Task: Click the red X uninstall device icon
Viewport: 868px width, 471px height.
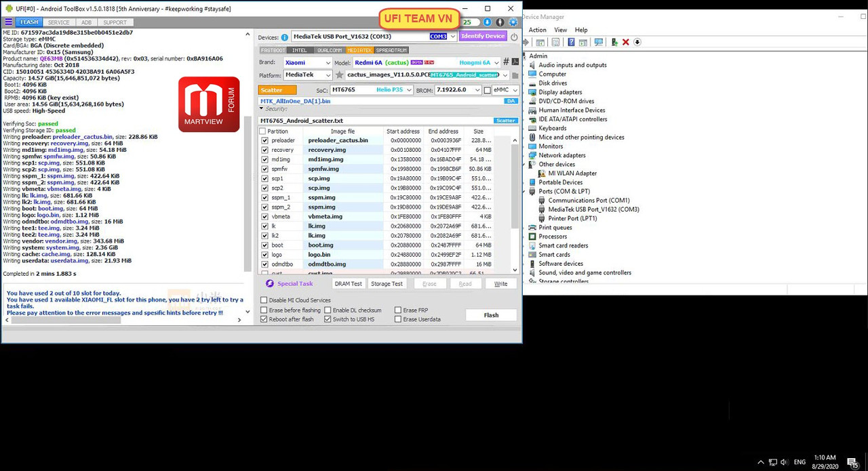Action: pos(625,42)
